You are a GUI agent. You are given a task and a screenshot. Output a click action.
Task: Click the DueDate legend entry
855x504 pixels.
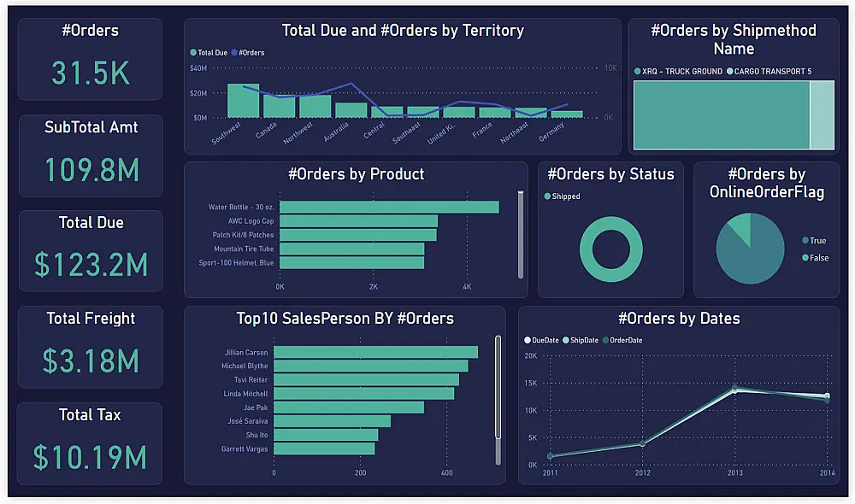541,340
